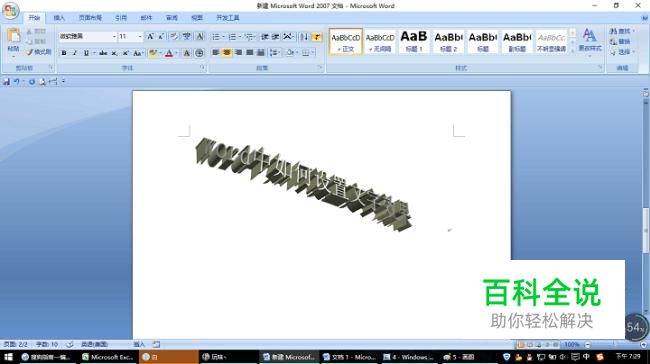Open the Paragraph dialog launcher
Viewport: 650px width, 364px height.
pos(320,68)
